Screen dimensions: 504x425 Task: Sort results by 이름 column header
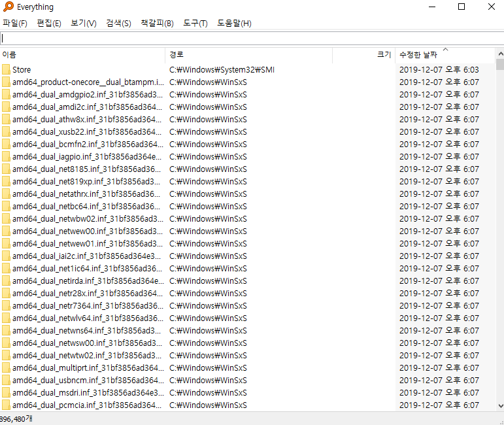point(82,55)
